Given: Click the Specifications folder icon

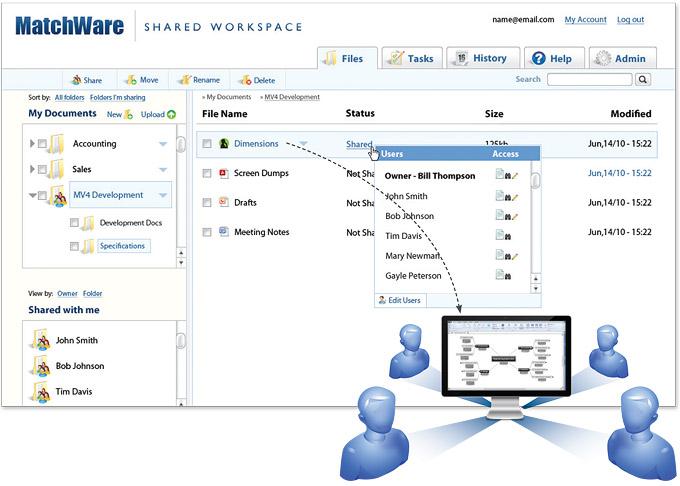Looking at the screenshot, I should 88,246.
